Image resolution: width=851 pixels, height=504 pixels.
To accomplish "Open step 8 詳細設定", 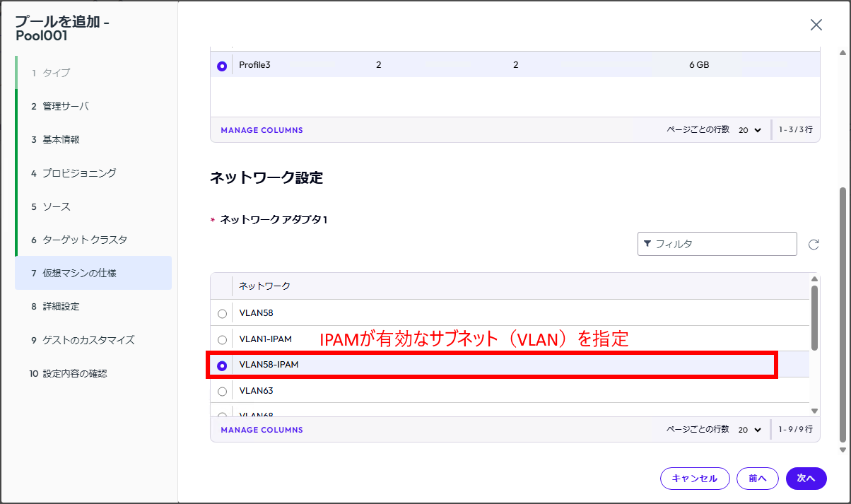I will pos(61,306).
